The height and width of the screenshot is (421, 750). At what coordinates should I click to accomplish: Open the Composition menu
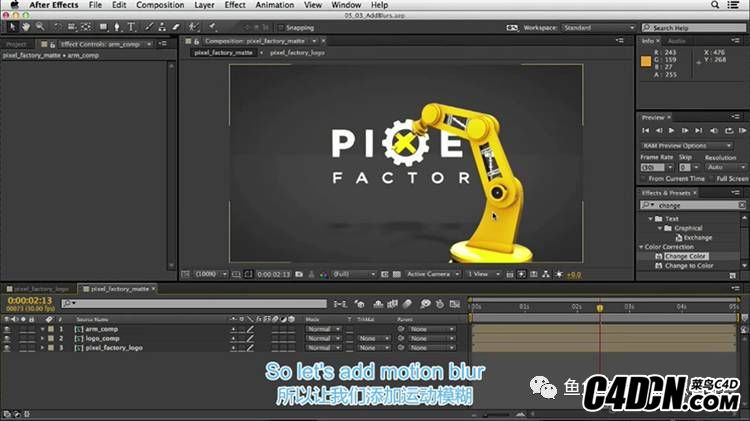click(160, 5)
